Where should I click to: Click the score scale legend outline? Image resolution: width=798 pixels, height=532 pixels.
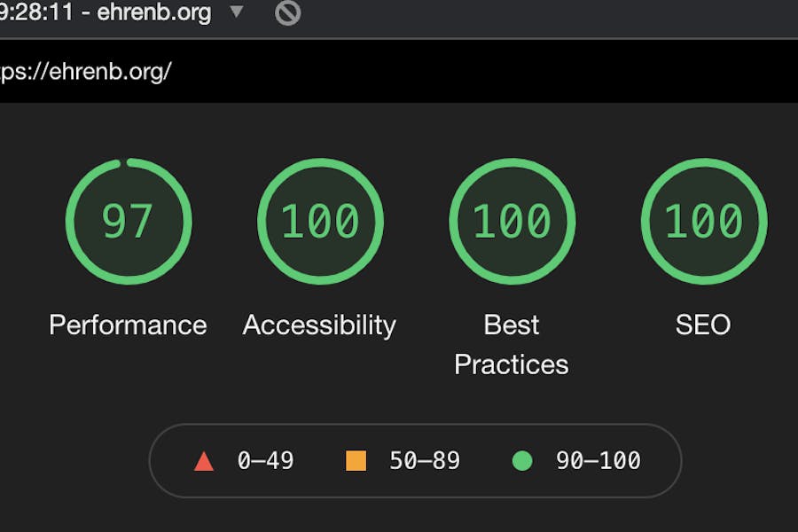[x=415, y=461]
